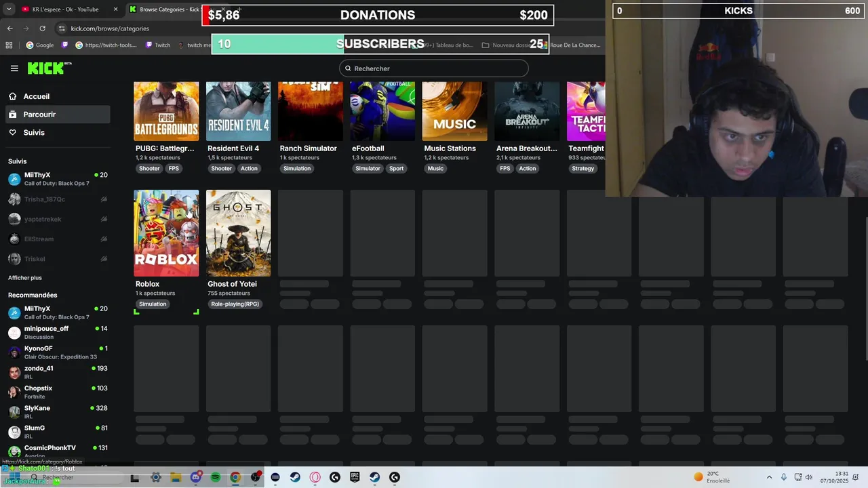The width and height of the screenshot is (868, 488).
Task: Open KyonoGF recommended channel
Action: coord(58,352)
